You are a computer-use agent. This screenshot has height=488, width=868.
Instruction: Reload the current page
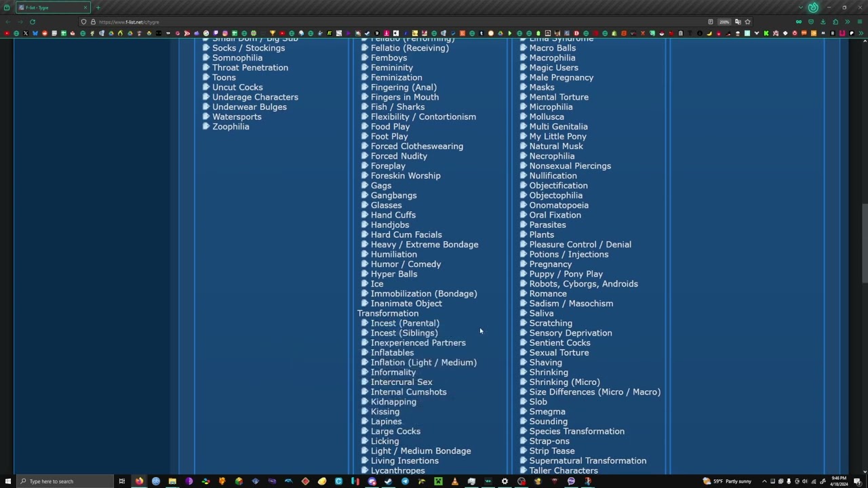pyautogui.click(x=32, y=22)
